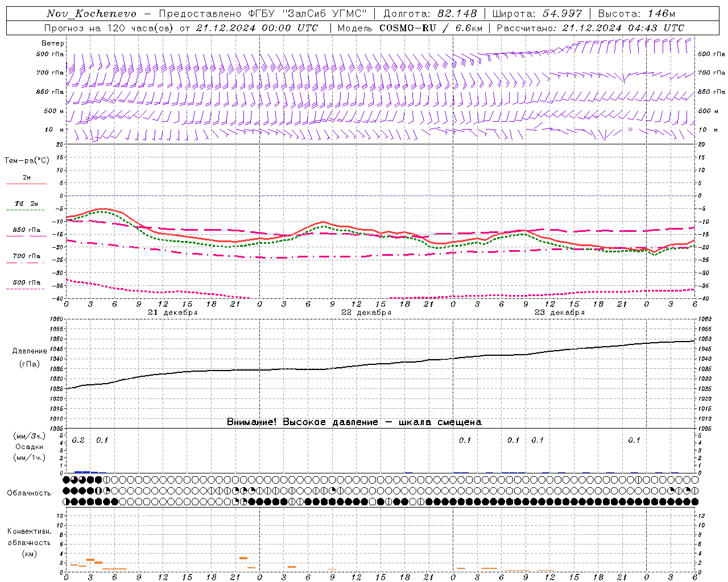Click the '0.2' precipitation amount value
This screenshot has width=728, height=582.
pyautogui.click(x=78, y=440)
